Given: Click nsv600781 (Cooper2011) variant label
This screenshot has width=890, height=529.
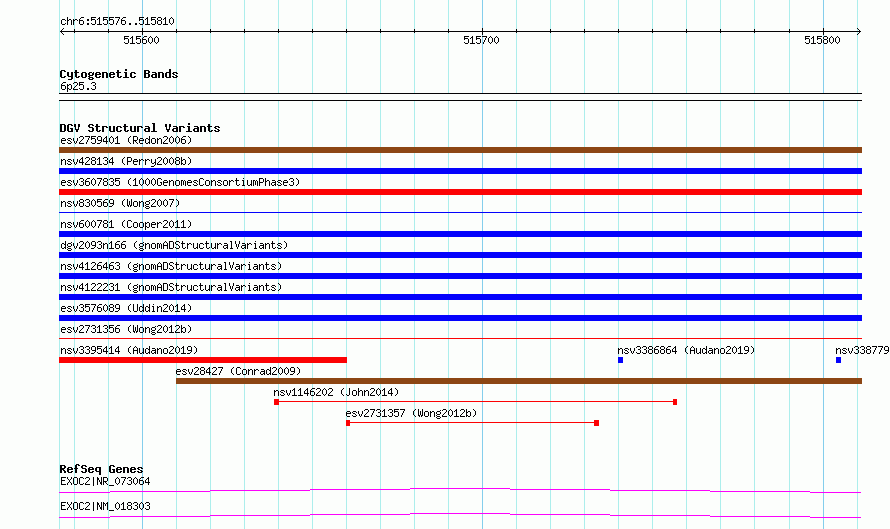Looking at the screenshot, I should (x=126, y=224).
